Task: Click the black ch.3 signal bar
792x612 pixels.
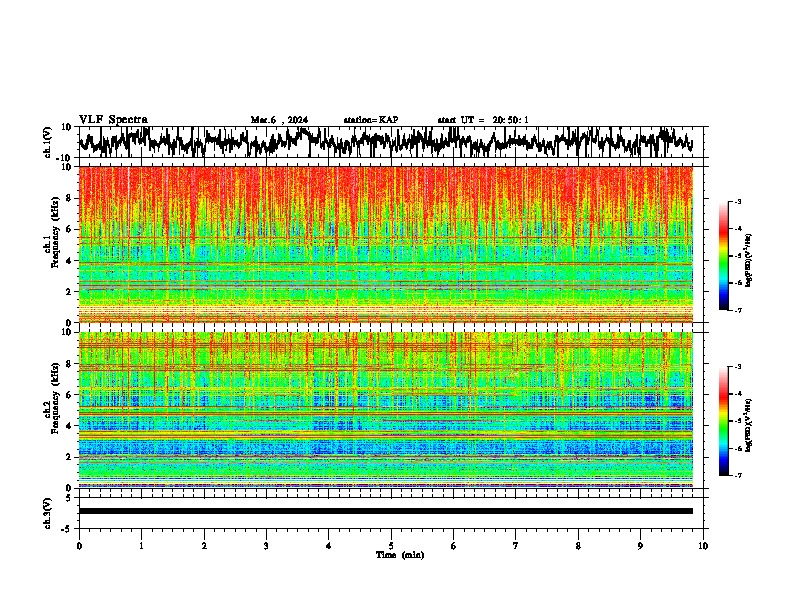Action: coord(386,511)
